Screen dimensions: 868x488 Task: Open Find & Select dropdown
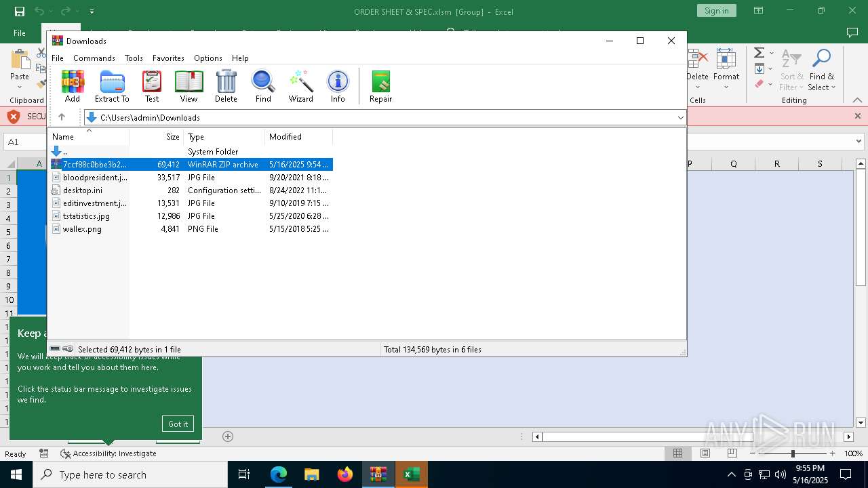(x=822, y=70)
